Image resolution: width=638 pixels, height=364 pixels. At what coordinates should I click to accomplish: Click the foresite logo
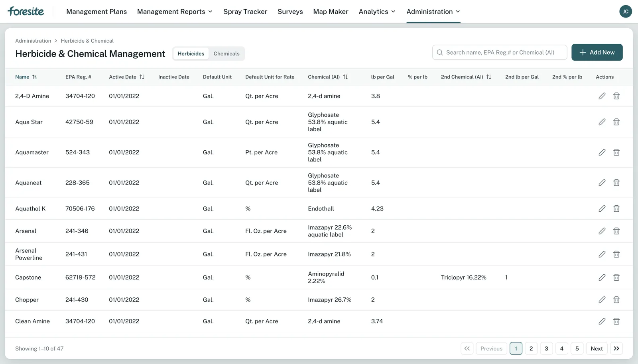coord(26,11)
